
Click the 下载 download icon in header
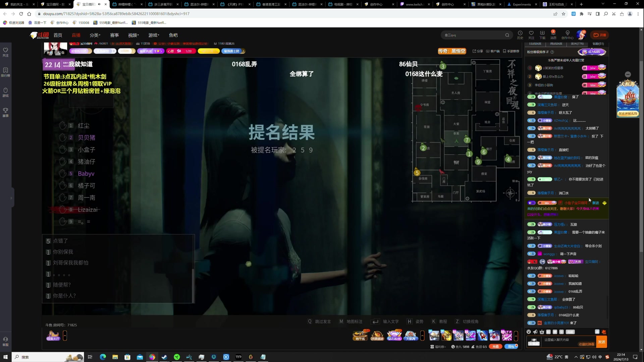tap(542, 33)
